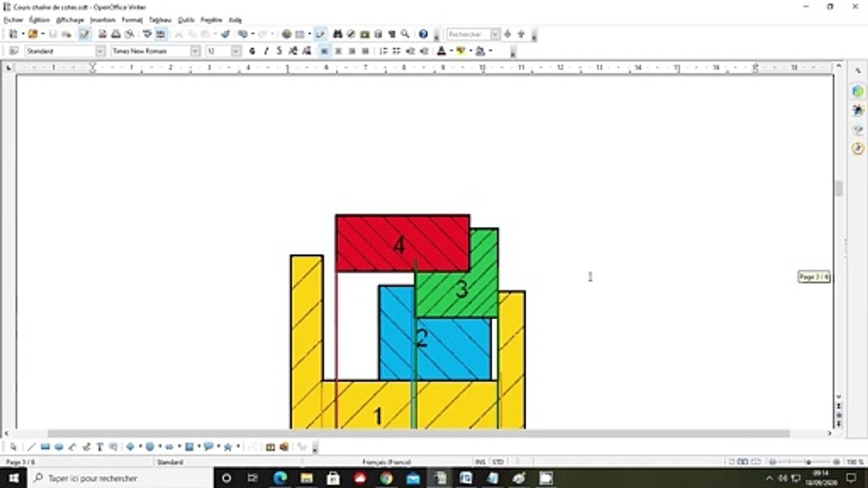This screenshot has height=488, width=868.
Task: Open the Stars shapes dropdown arrow
Action: (239, 447)
